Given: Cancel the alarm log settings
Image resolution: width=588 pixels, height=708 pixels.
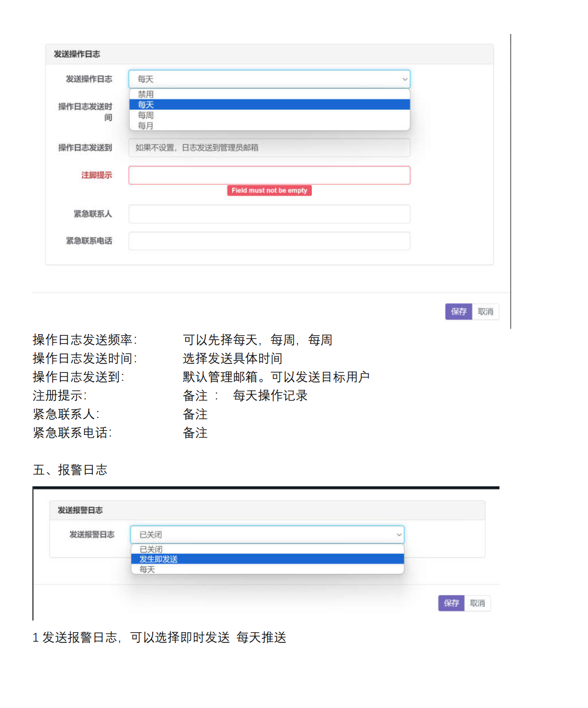Looking at the screenshot, I should pyautogui.click(x=478, y=603).
